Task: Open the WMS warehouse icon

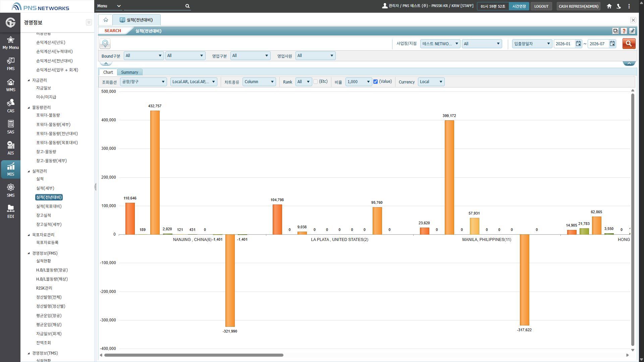Action: pos(10,85)
